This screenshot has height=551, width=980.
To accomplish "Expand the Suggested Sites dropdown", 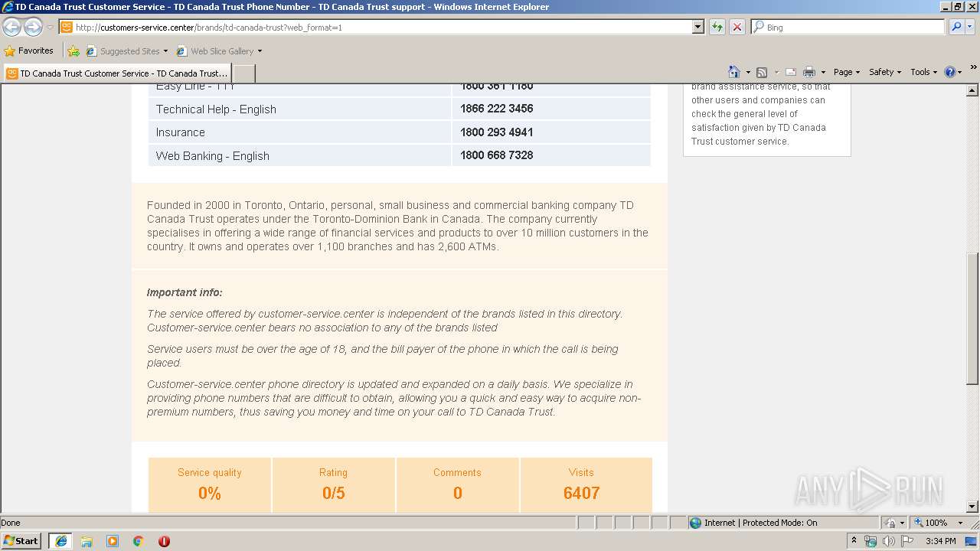I will point(165,51).
